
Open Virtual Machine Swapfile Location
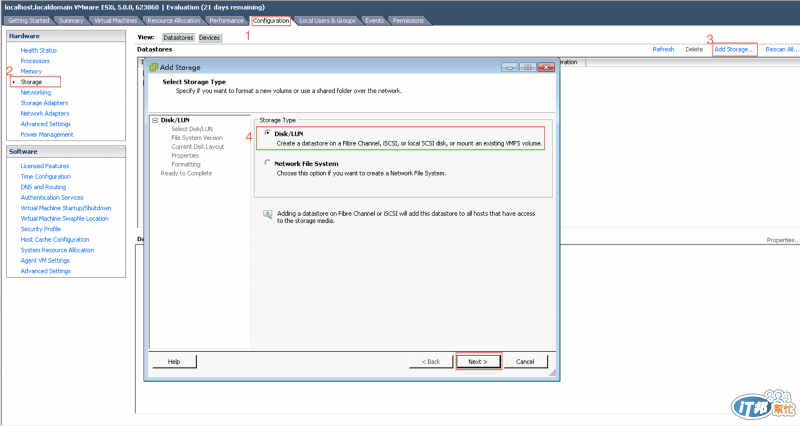click(x=64, y=218)
